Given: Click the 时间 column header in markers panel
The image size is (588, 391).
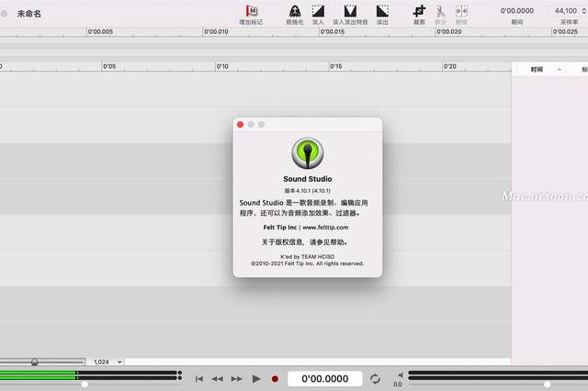Looking at the screenshot, I should point(537,70).
